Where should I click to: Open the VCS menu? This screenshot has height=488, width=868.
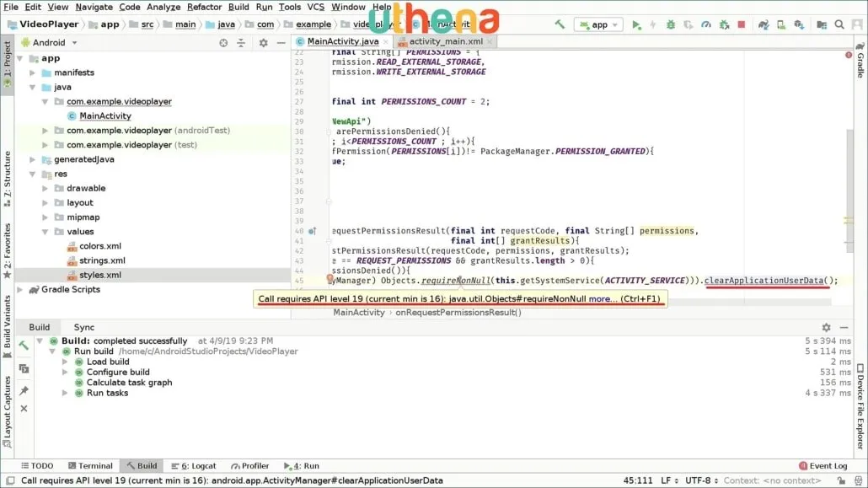coord(315,8)
